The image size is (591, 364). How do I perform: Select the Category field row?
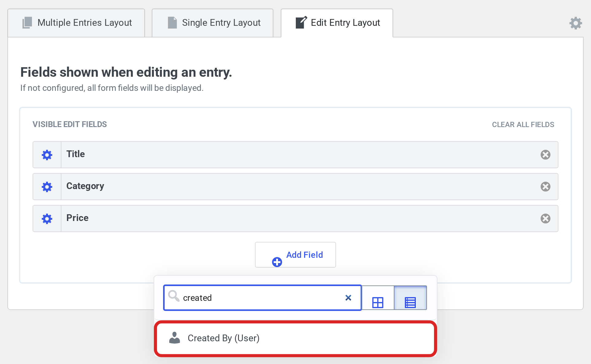(x=295, y=187)
